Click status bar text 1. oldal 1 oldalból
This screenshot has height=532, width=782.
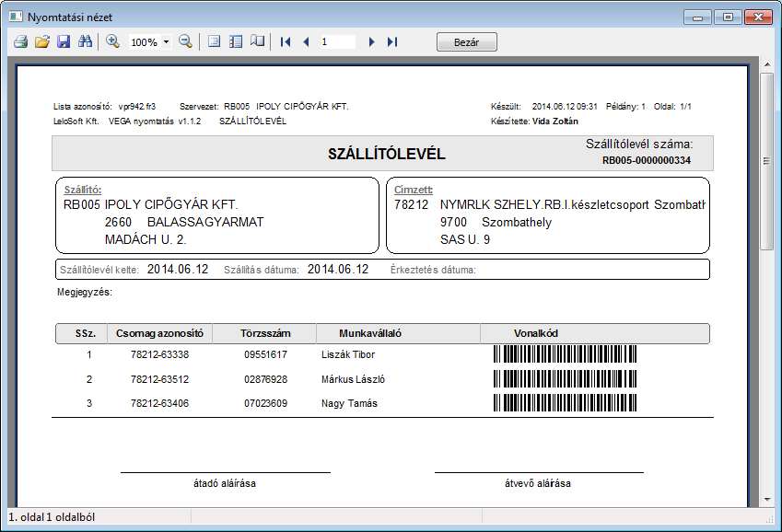point(52,517)
